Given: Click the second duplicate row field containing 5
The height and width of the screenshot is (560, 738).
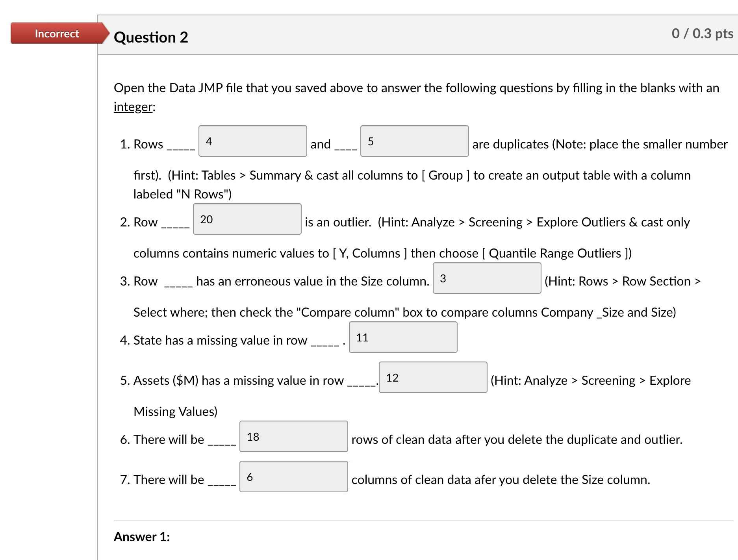Looking at the screenshot, I should [x=414, y=141].
